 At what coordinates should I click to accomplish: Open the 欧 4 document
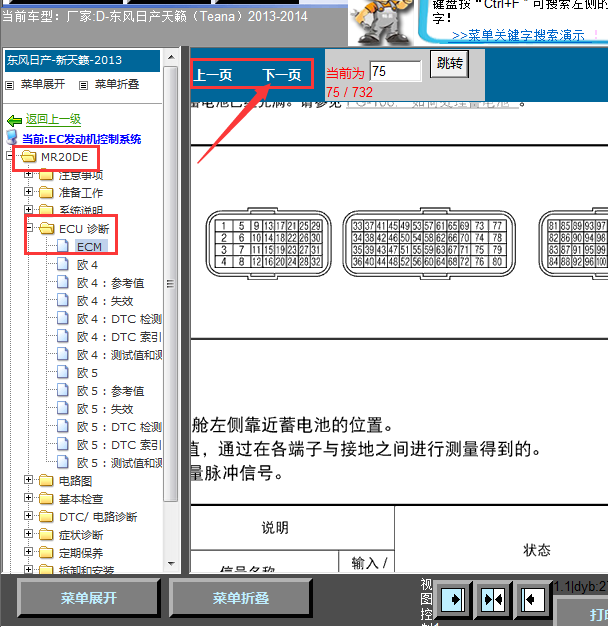[87, 265]
